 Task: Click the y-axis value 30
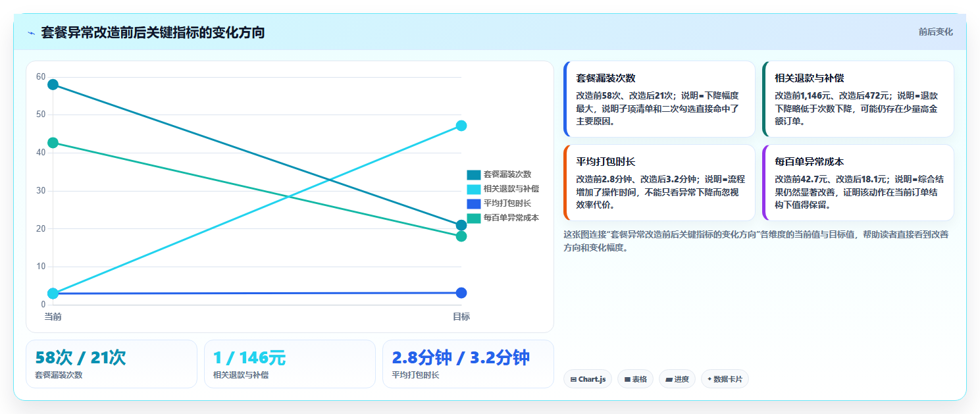point(41,191)
